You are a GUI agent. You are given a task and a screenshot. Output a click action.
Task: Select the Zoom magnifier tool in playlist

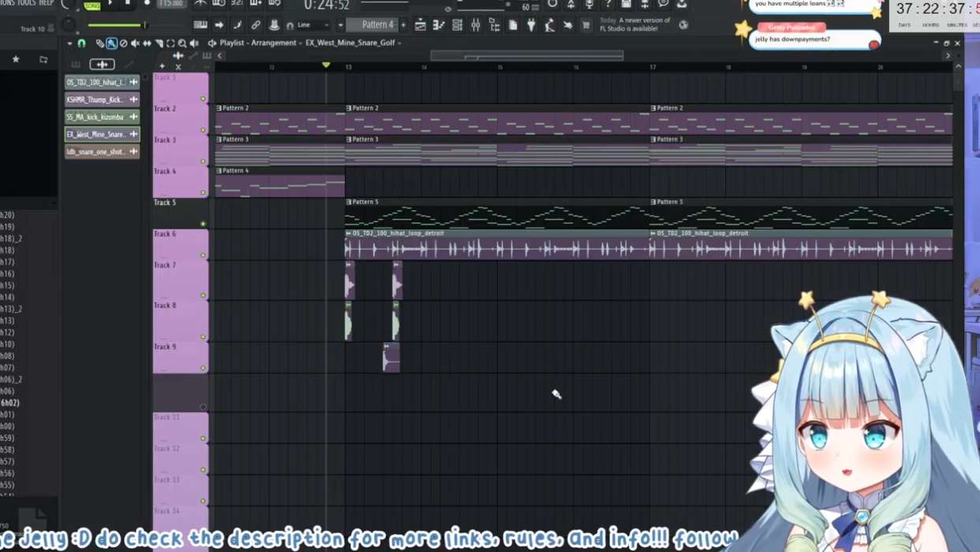pyautogui.click(x=182, y=43)
